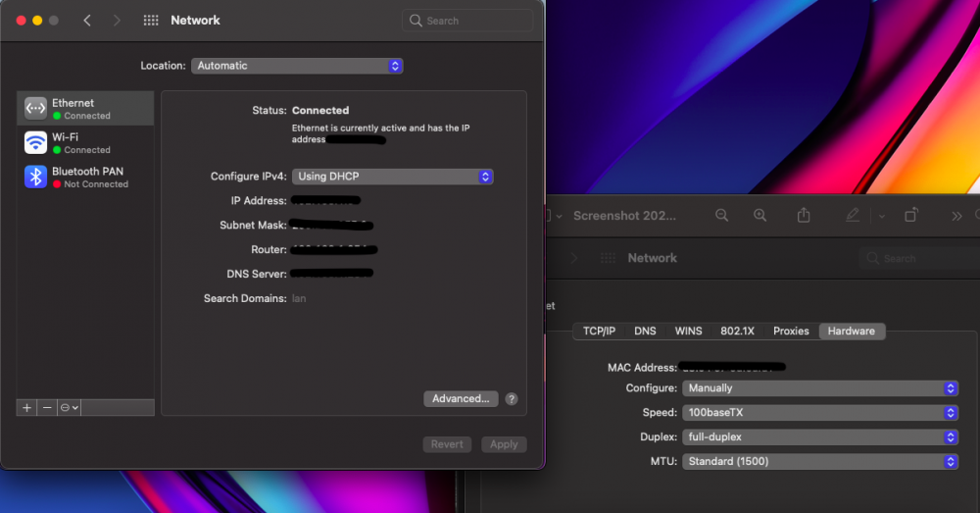This screenshot has height=513, width=980.
Task: Zoom out in the Preview screenshot window
Action: (722, 215)
